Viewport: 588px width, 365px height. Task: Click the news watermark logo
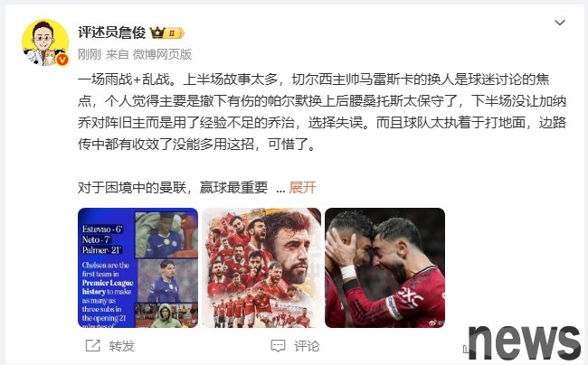525,342
